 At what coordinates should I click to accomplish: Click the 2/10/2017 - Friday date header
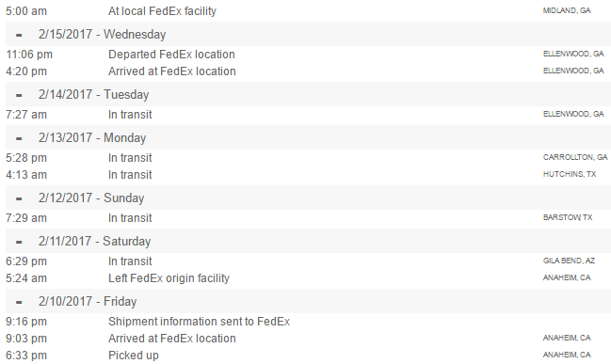tap(88, 301)
